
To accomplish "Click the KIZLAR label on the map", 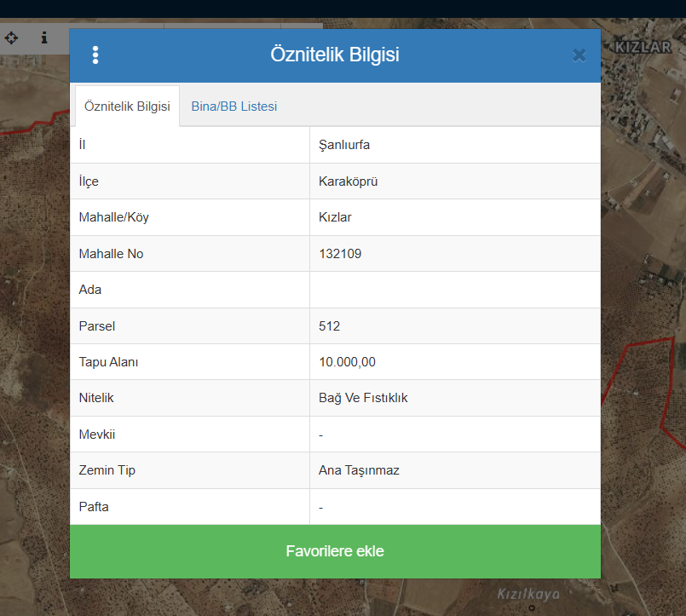I will [643, 48].
